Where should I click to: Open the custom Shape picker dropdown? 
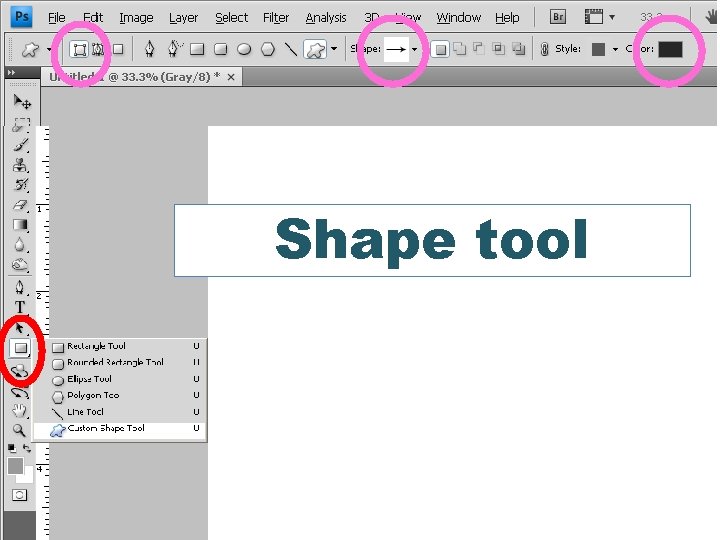coord(414,49)
